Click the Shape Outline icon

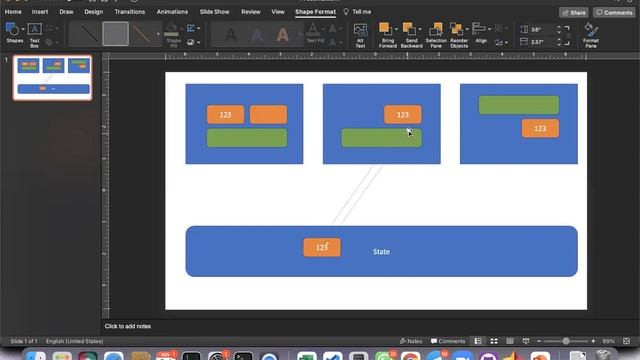[191, 28]
